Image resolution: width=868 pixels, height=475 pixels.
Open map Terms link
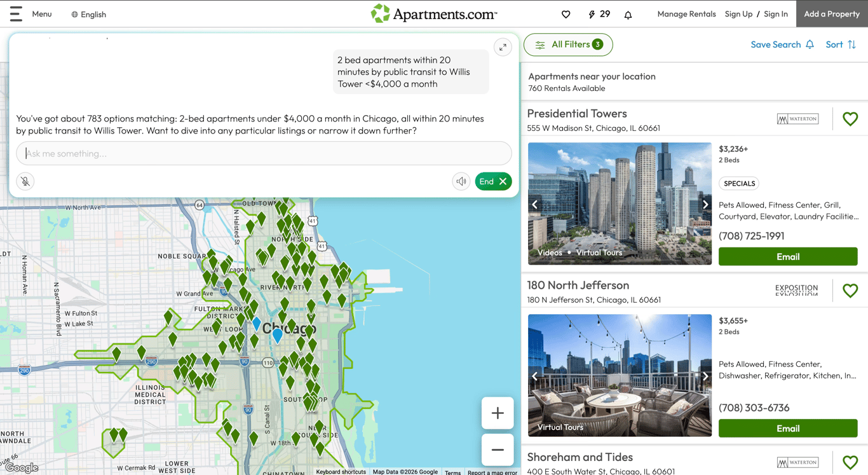coord(452,472)
